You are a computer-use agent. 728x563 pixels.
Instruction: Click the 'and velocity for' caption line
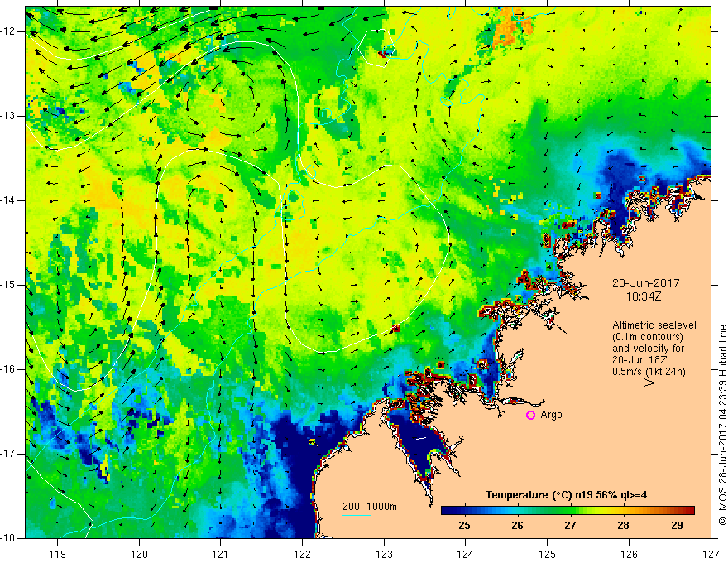click(x=648, y=349)
